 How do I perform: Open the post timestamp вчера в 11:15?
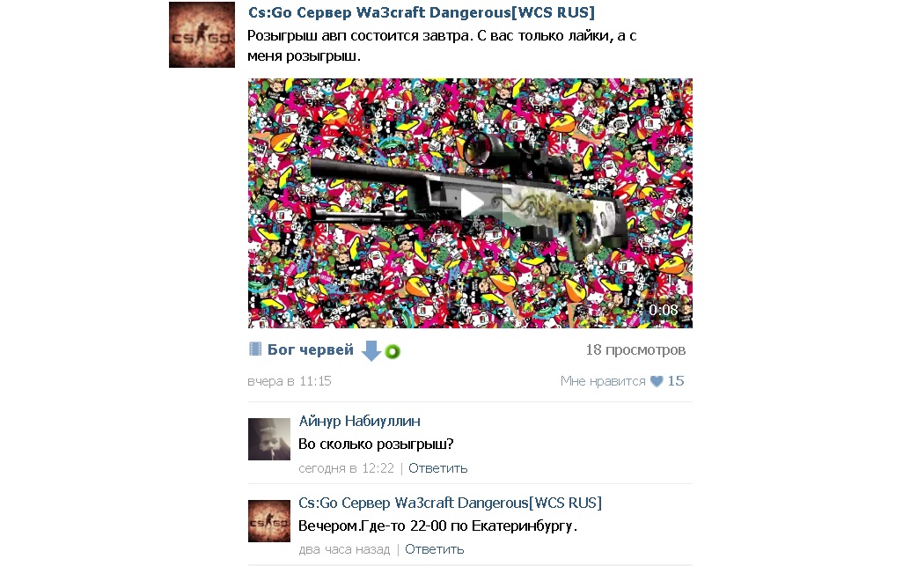tap(289, 381)
